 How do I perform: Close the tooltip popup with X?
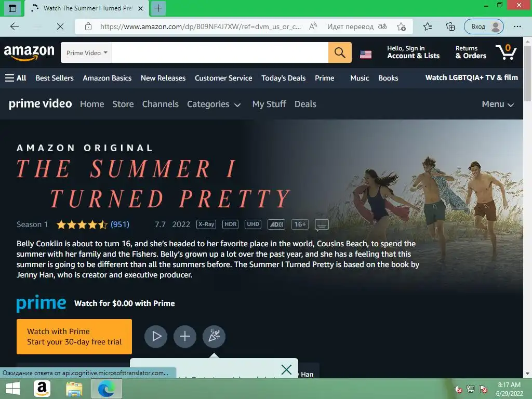[286, 369]
